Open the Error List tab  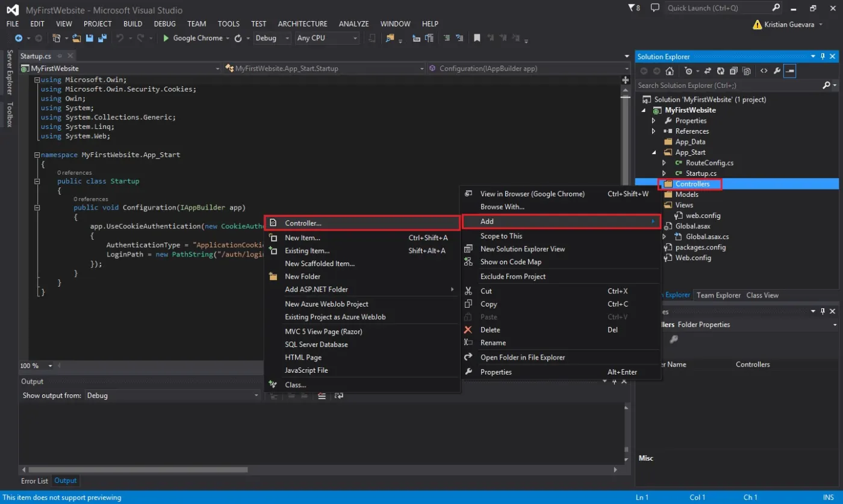pyautogui.click(x=34, y=481)
